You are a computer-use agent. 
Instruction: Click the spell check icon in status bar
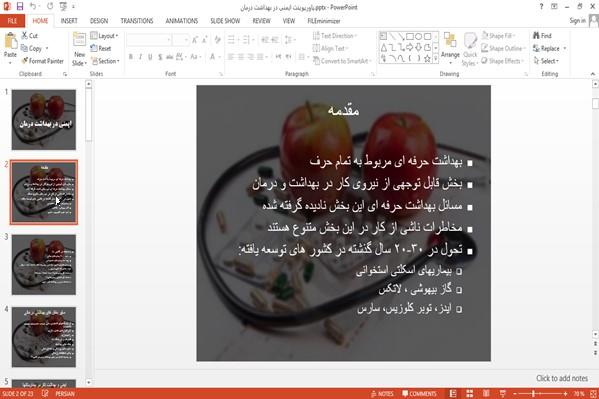coord(45,393)
